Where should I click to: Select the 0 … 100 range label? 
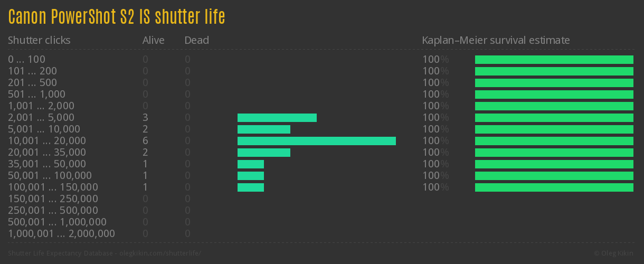pyautogui.click(x=26, y=60)
